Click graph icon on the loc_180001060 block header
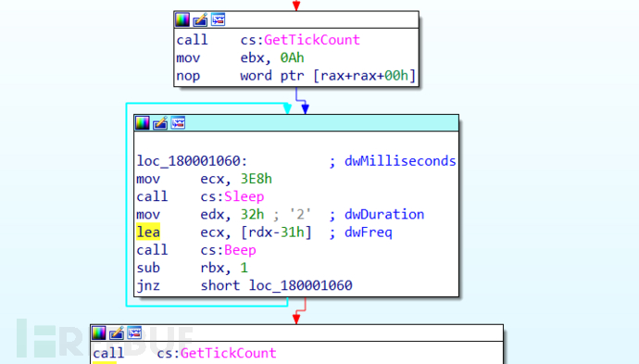 tap(178, 122)
